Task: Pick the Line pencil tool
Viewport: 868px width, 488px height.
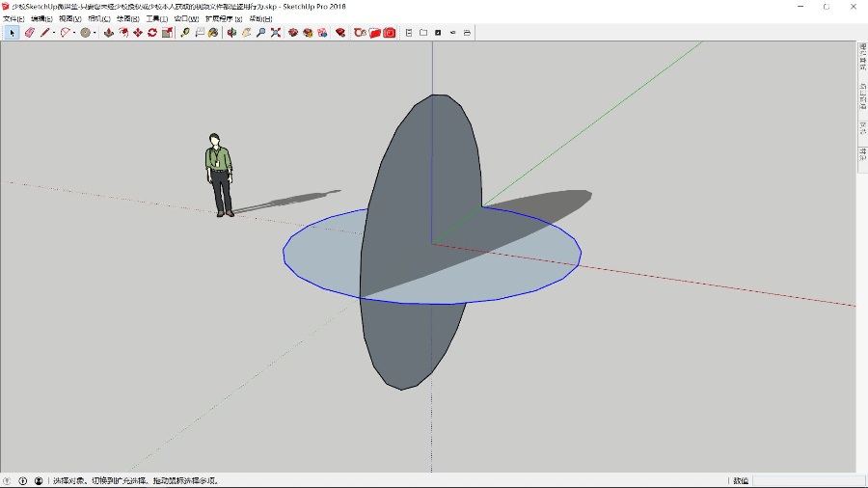Action: tap(44, 33)
